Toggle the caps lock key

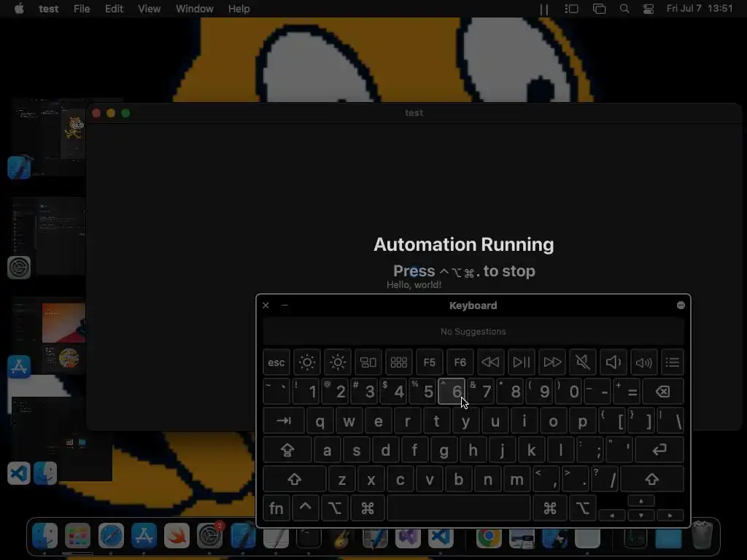(x=287, y=449)
